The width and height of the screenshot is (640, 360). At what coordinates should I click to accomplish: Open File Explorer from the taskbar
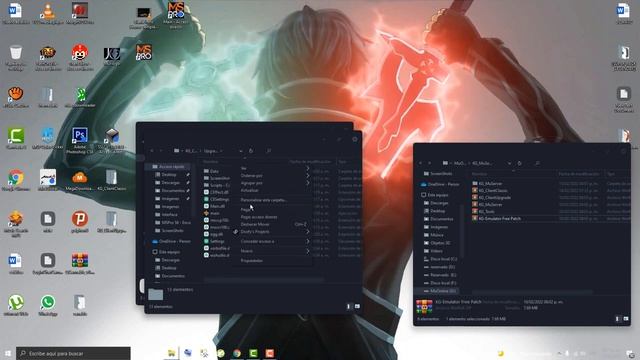tap(171, 353)
